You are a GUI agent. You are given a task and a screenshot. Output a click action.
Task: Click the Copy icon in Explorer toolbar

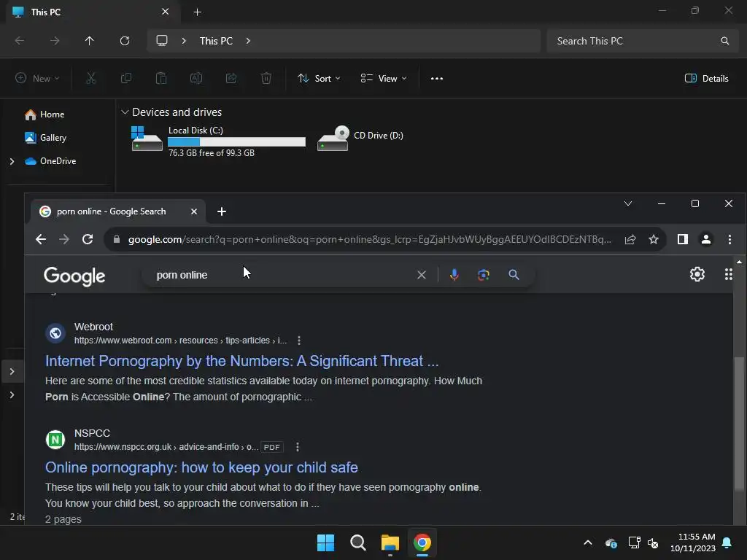coord(125,78)
